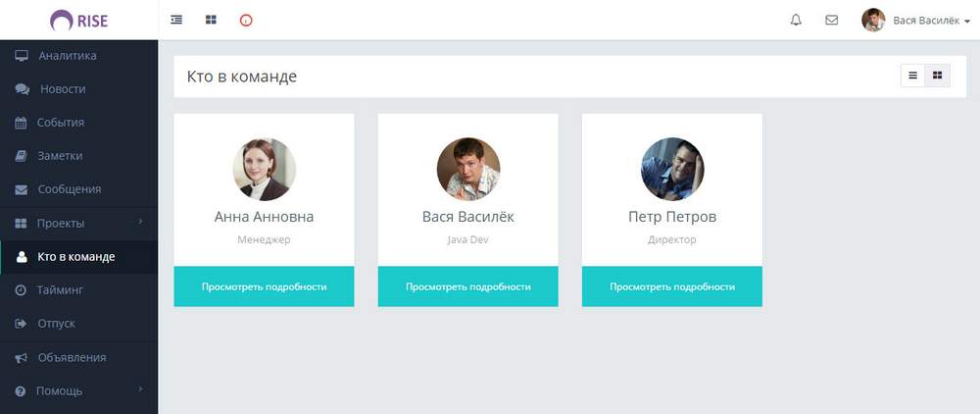The image size is (980, 414).
Task: View details for Анна Анновна
Action: click(x=264, y=286)
